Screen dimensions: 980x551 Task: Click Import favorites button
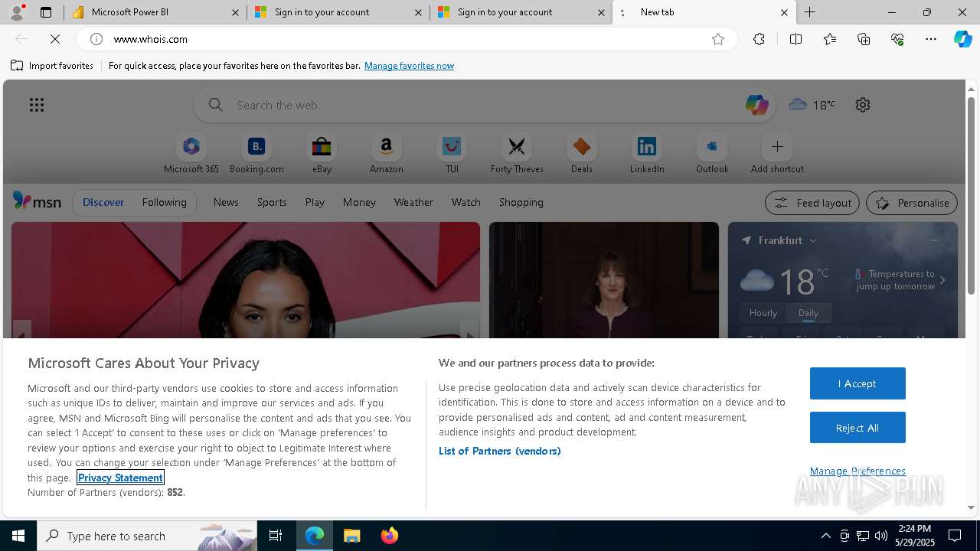(x=52, y=66)
